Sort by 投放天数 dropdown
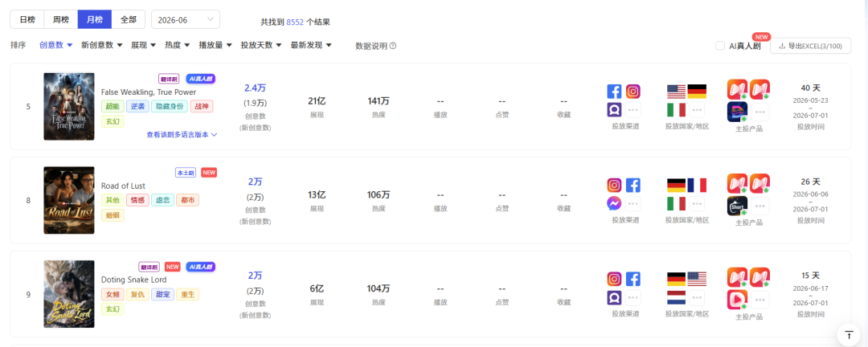Screen dimensions: 868x347 point(261,45)
